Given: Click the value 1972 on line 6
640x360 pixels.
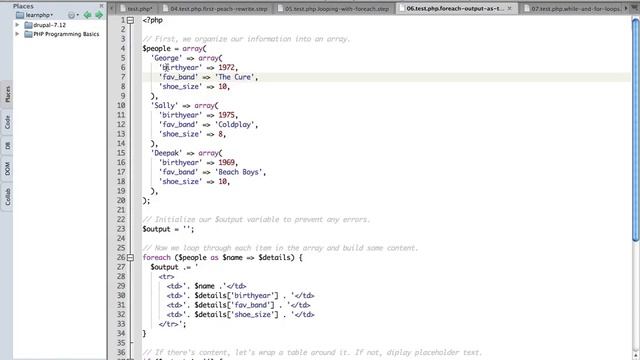Looking at the screenshot, I should [227, 68].
